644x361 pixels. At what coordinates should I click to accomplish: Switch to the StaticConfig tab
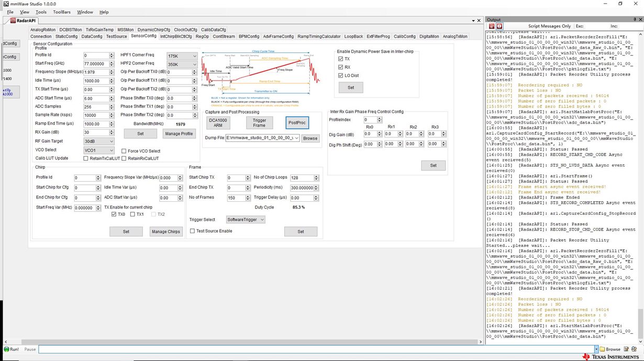66,37
